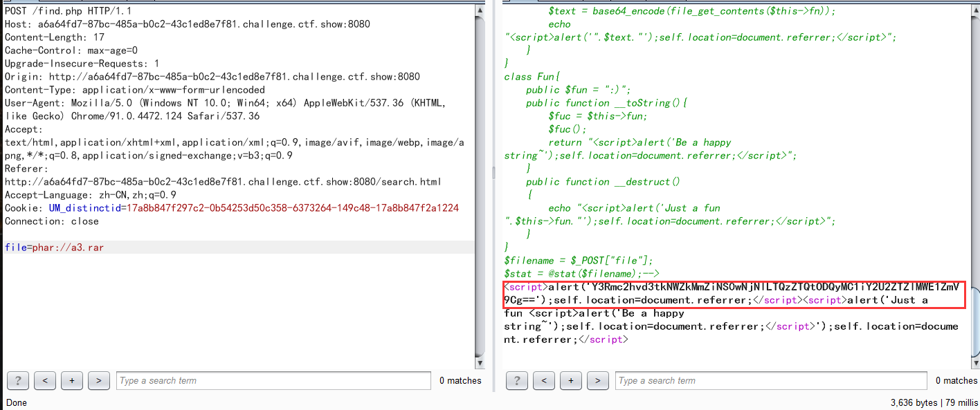Image resolution: width=980 pixels, height=410 pixels.
Task: Click the Origin header line
Action: [x=212, y=77]
